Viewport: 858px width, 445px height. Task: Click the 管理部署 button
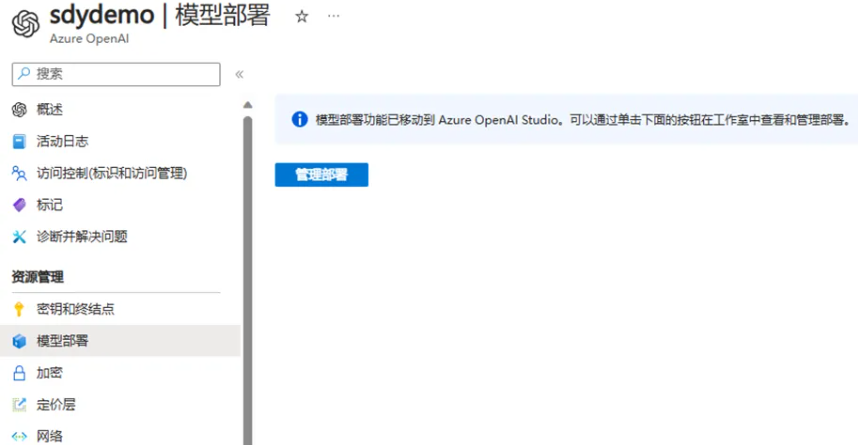pyautogui.click(x=321, y=175)
